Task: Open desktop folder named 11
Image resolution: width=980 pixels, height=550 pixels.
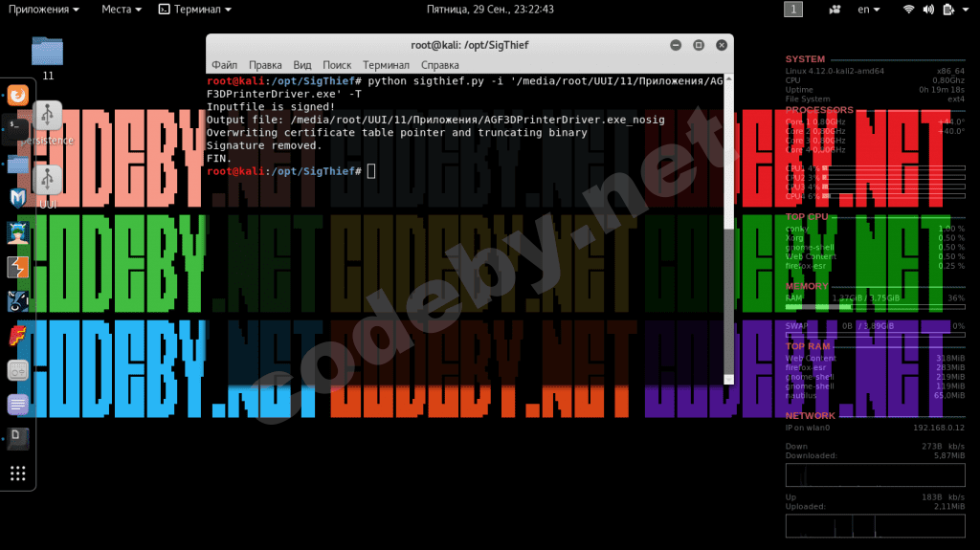Action: tap(48, 52)
